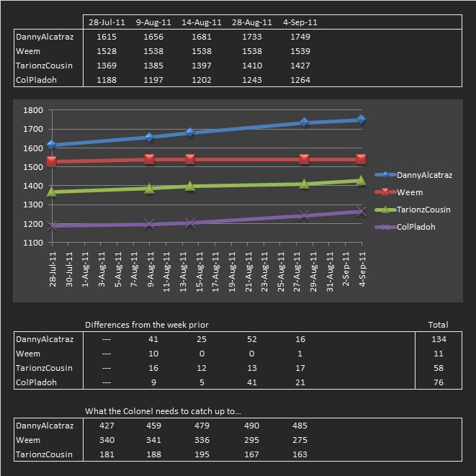The width and height of the screenshot is (476, 476).
Task: Select Weem's red square data point at 28-Jul-11
Action: point(52,161)
